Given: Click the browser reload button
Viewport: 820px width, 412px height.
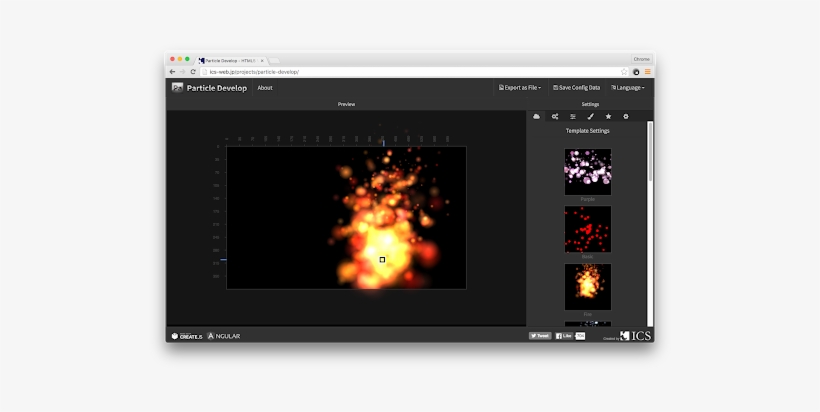Looking at the screenshot, I should [193, 72].
